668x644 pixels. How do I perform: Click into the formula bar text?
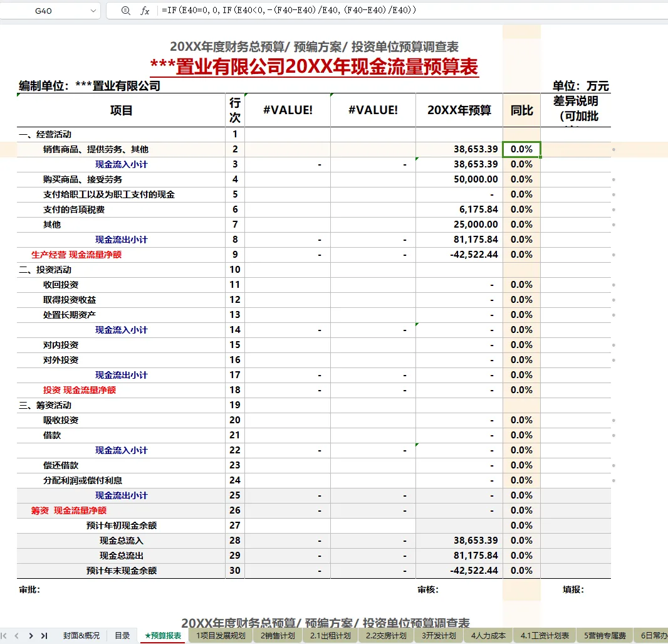click(x=289, y=10)
